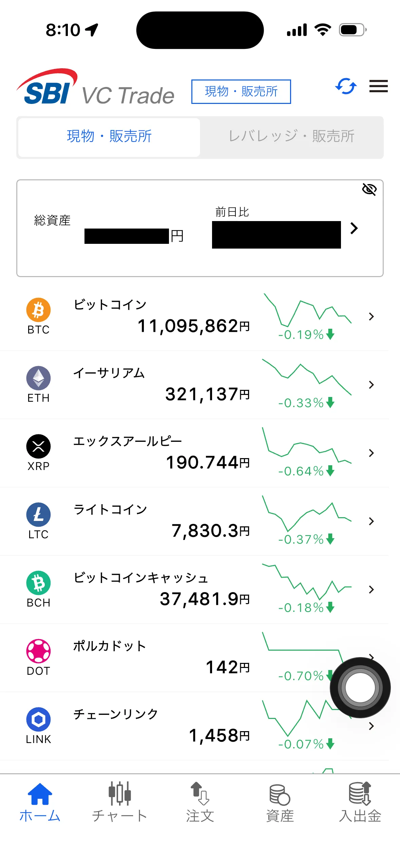
Task: Select the Bitcoin Cash BCH icon
Action: (38, 583)
